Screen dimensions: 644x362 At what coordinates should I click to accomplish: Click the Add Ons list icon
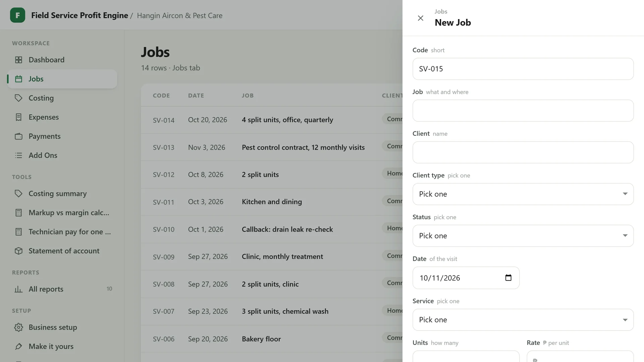[x=19, y=155]
